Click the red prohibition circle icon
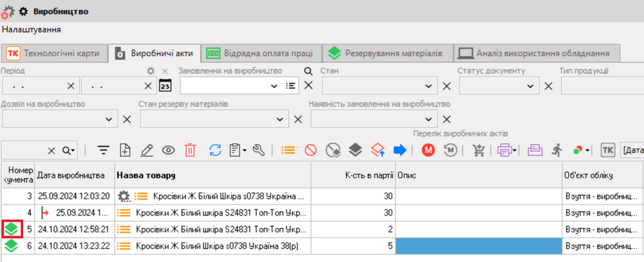The height and width of the screenshot is (262, 644). point(310,150)
